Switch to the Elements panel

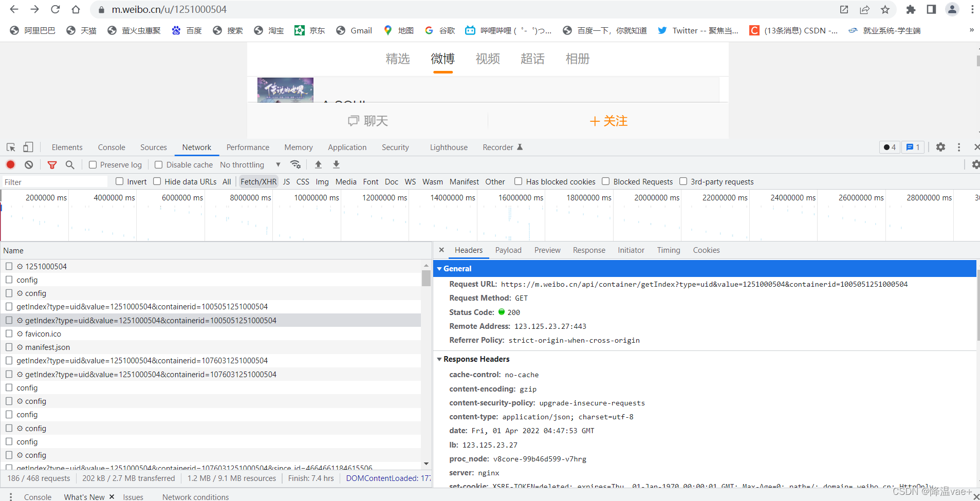[x=67, y=147]
